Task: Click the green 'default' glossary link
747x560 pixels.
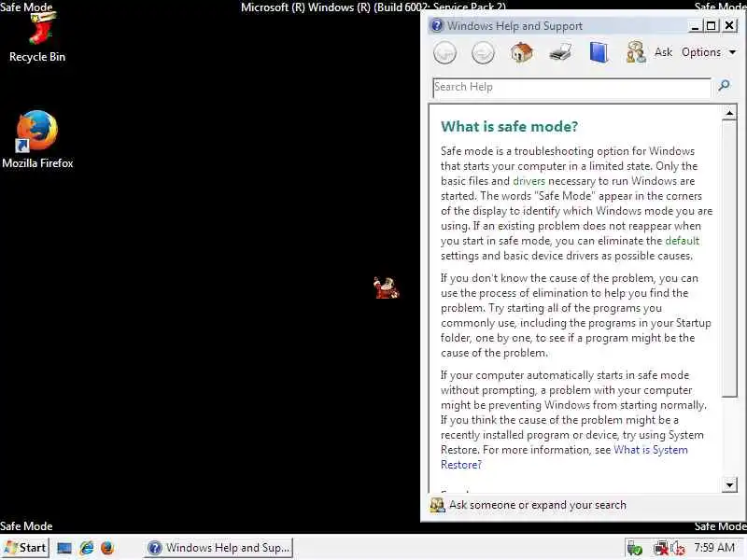Action: [x=683, y=241]
